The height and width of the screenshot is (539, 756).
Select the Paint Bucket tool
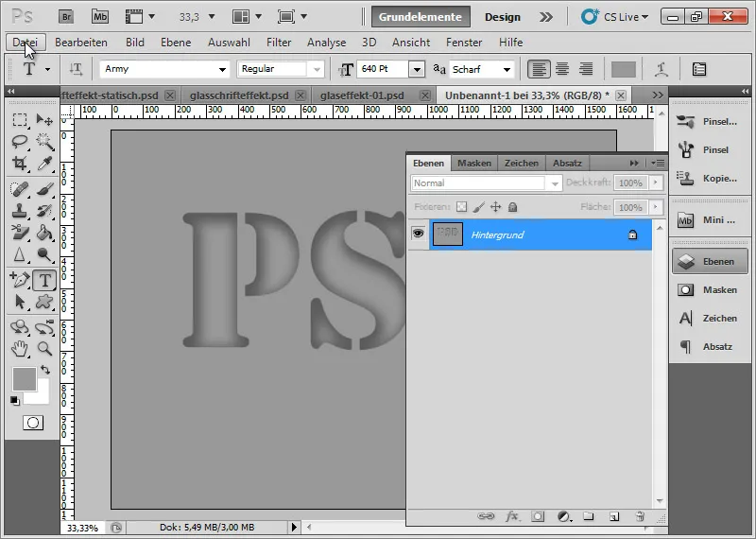[x=44, y=233]
